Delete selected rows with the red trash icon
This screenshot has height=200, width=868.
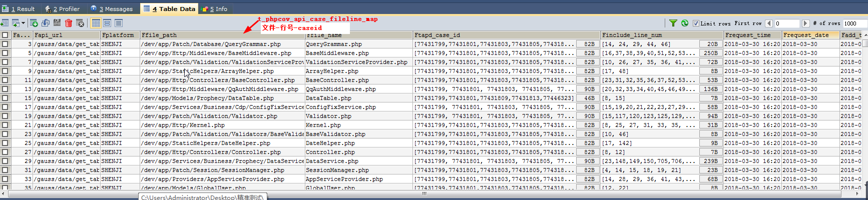[x=69, y=23]
